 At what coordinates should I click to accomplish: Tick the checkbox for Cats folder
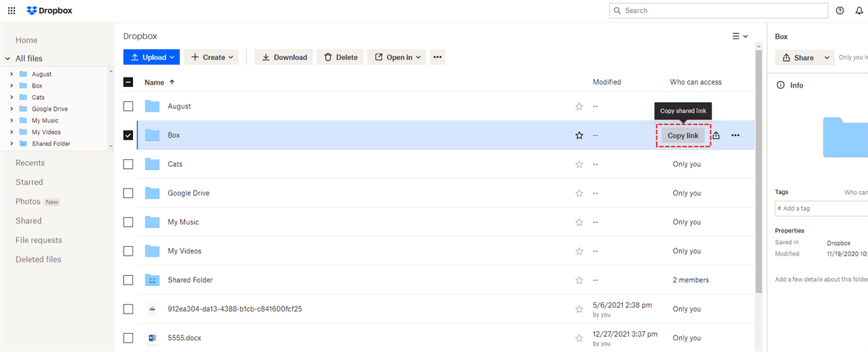click(x=128, y=164)
